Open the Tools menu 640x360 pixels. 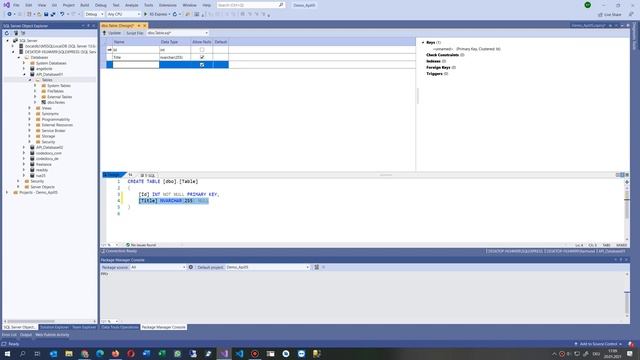pyautogui.click(x=149, y=5)
